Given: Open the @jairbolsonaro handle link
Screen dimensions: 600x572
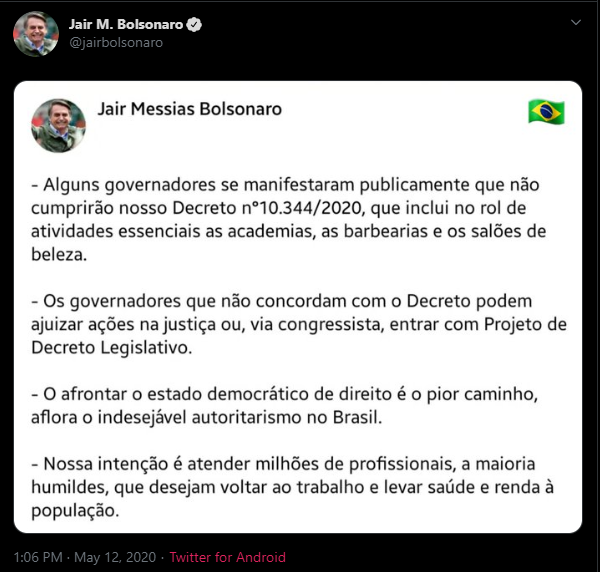Looking at the screenshot, I should pyautogui.click(x=116, y=42).
